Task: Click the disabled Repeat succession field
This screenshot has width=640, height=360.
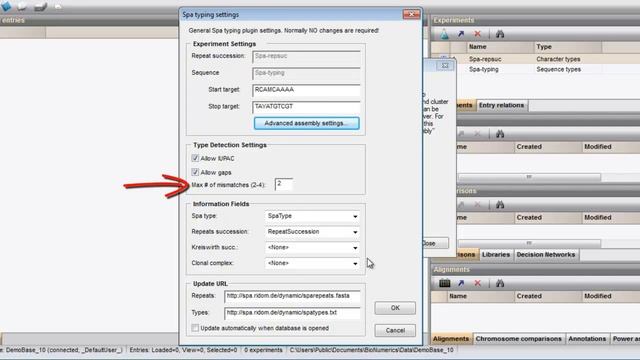Action: 306,56
